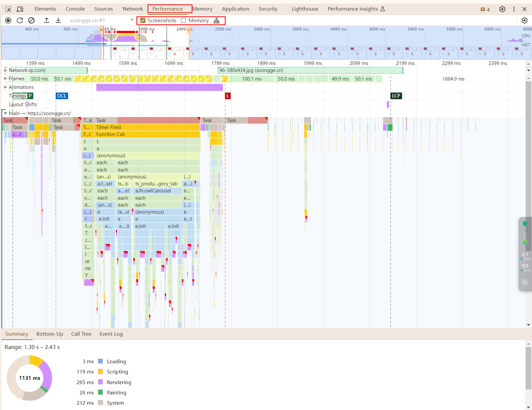
Task: Uncheck the Screenshots checkbox
Action: click(x=143, y=21)
